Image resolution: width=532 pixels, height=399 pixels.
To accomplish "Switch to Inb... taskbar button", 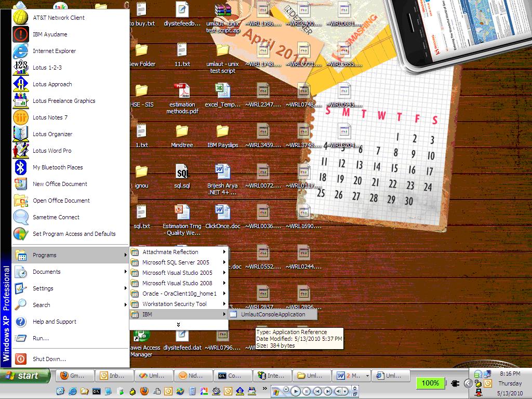I will 114,376.
